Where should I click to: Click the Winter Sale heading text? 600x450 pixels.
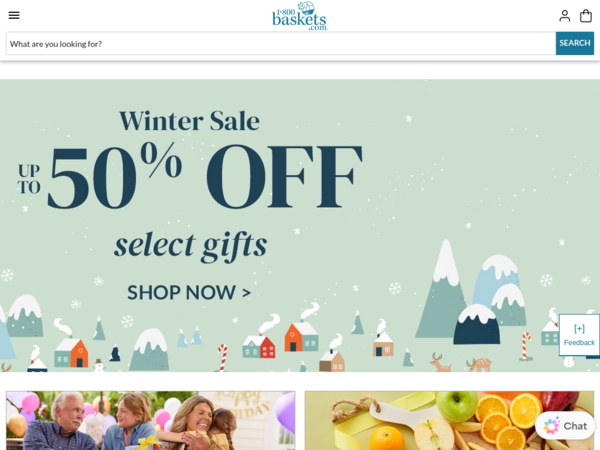(189, 121)
